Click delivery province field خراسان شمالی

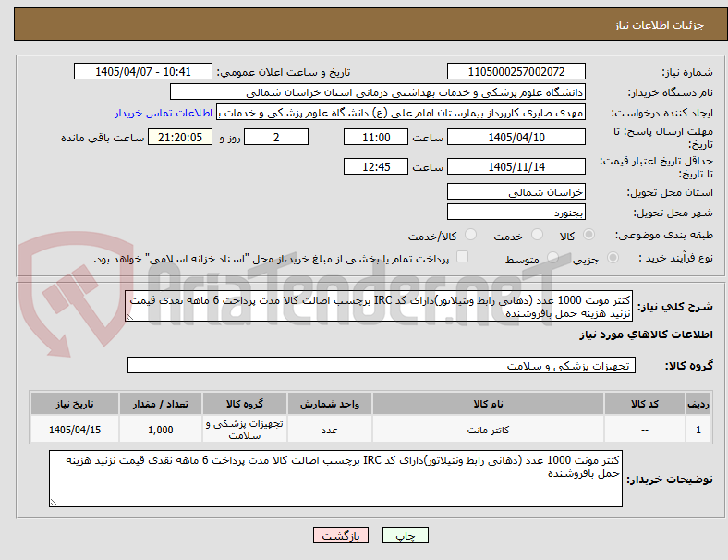point(516,191)
